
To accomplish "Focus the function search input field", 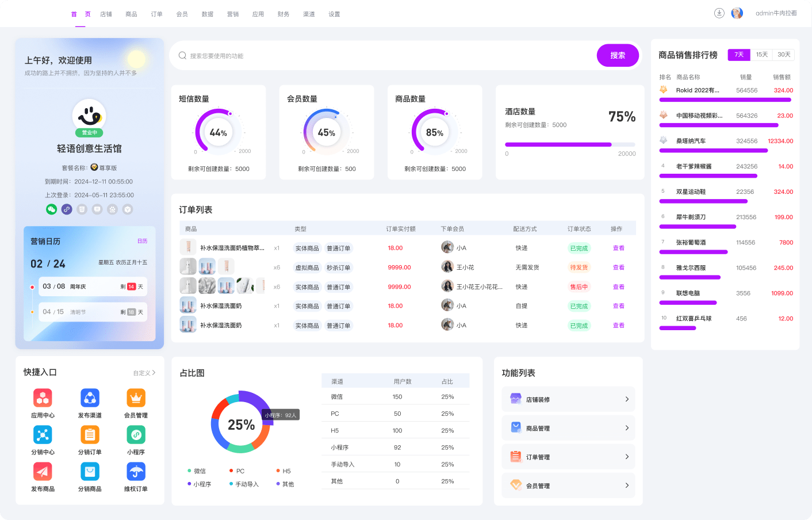I will point(385,56).
